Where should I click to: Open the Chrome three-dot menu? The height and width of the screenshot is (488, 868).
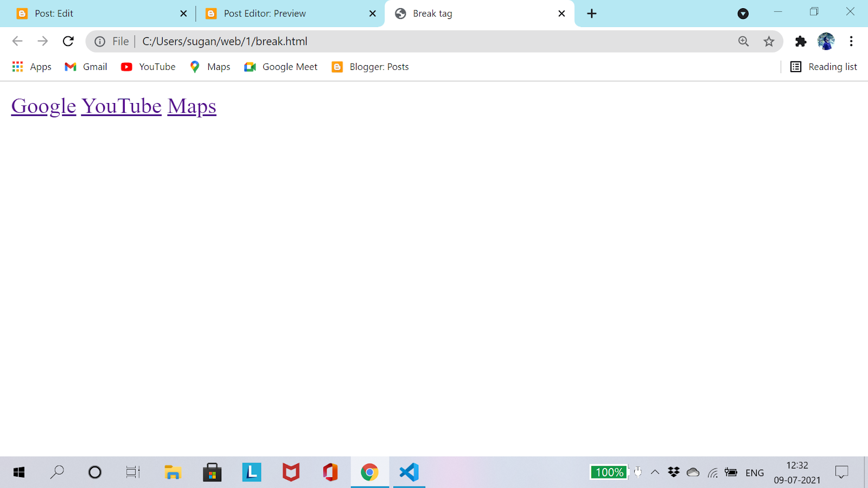tap(851, 41)
